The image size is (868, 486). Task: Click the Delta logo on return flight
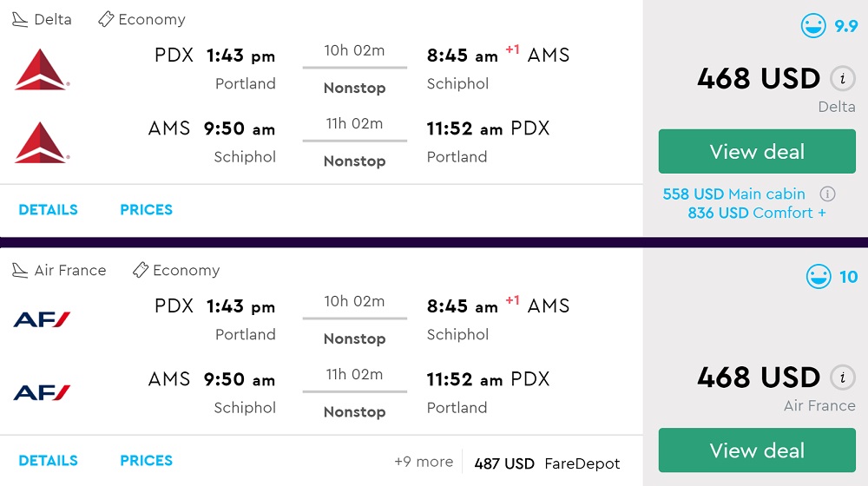42,142
